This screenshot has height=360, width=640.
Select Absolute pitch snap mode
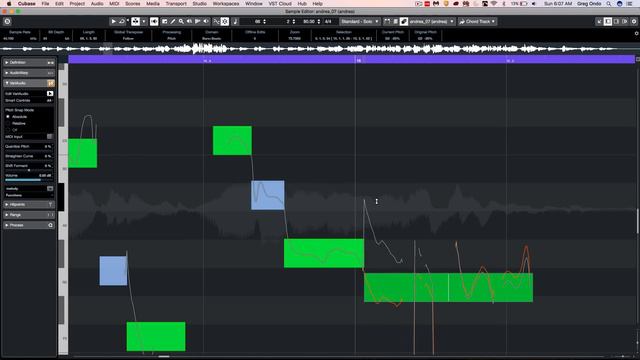[8, 117]
